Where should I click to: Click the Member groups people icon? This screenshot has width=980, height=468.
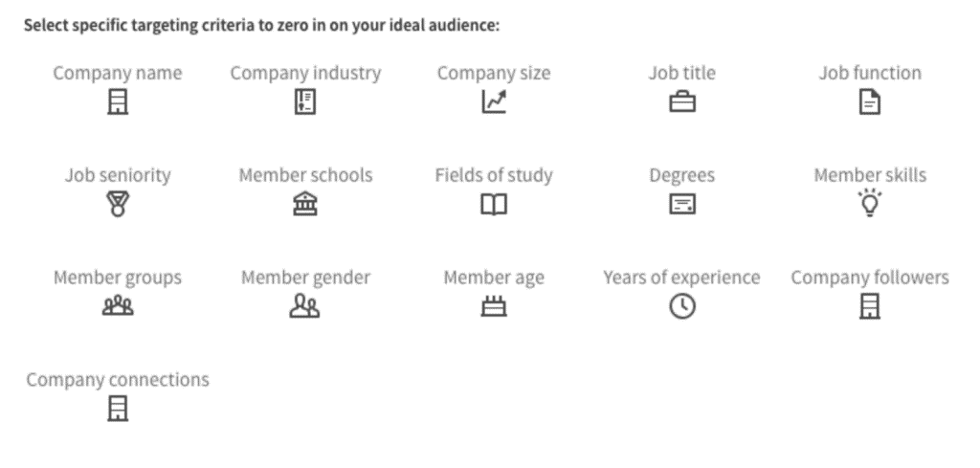[x=117, y=306]
